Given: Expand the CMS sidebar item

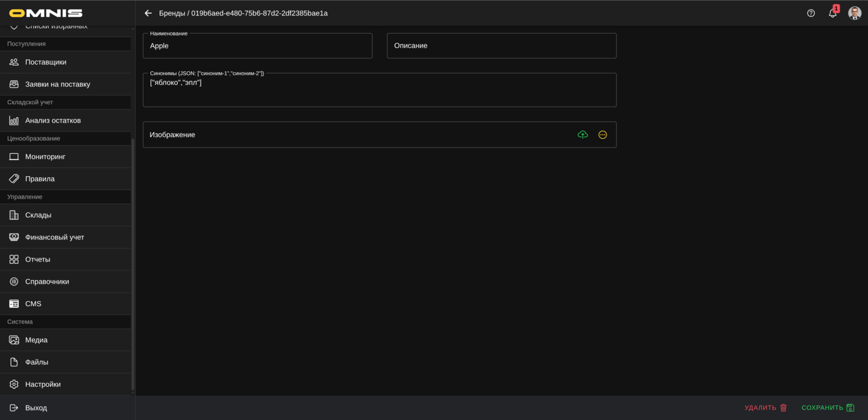Looking at the screenshot, I should tap(33, 304).
